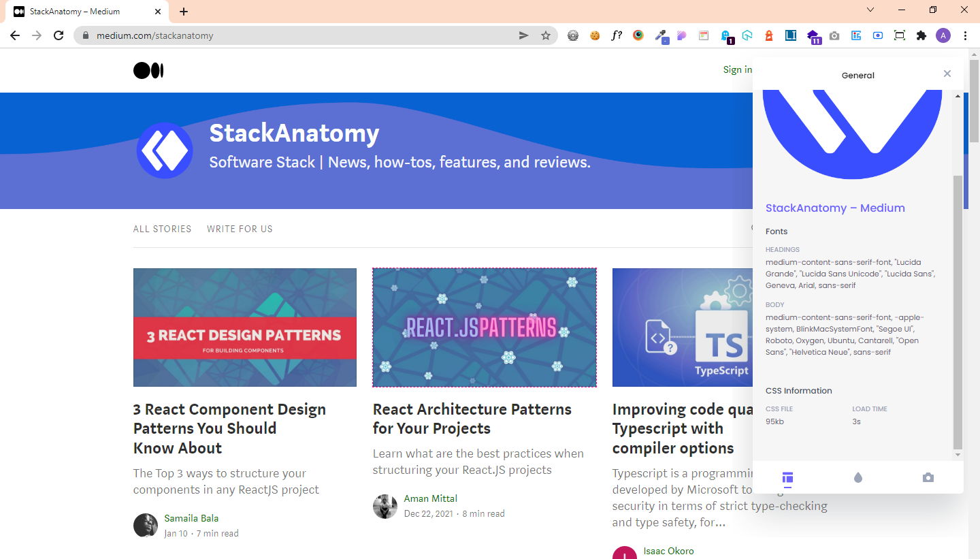Open author Aman Mittal profile
The height and width of the screenshot is (559, 980).
pyautogui.click(x=431, y=498)
